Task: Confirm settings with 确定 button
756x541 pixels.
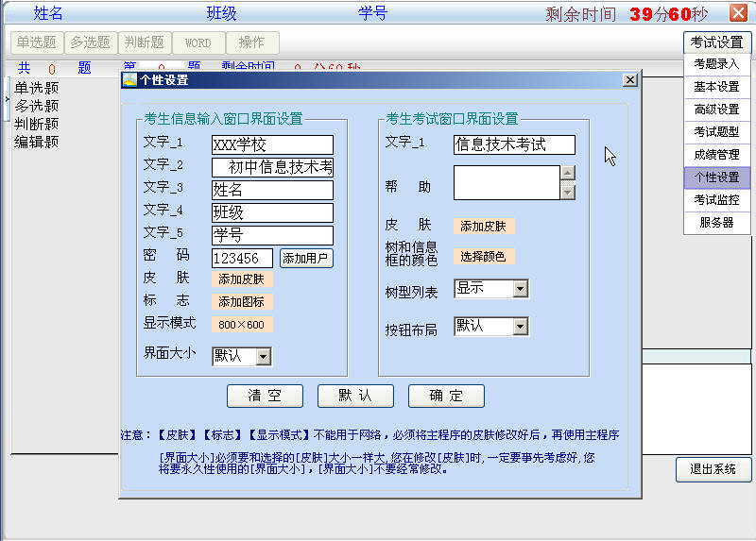Action: [446, 397]
